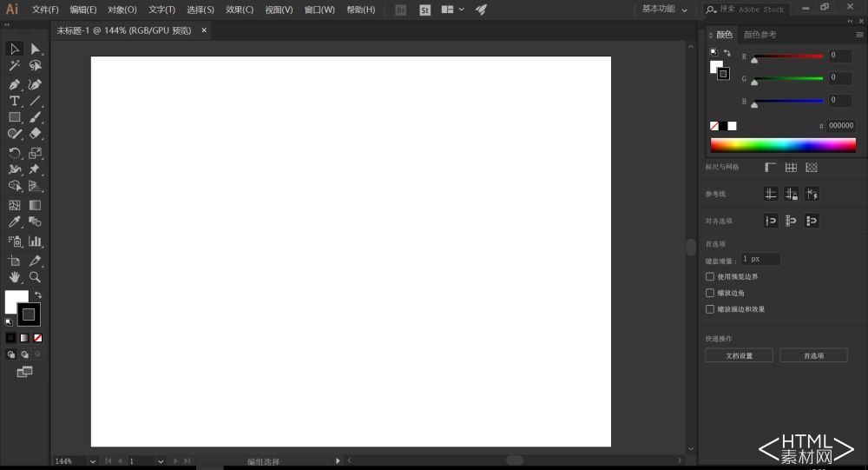Pick the Eraser tool
The image size is (868, 470).
35,134
